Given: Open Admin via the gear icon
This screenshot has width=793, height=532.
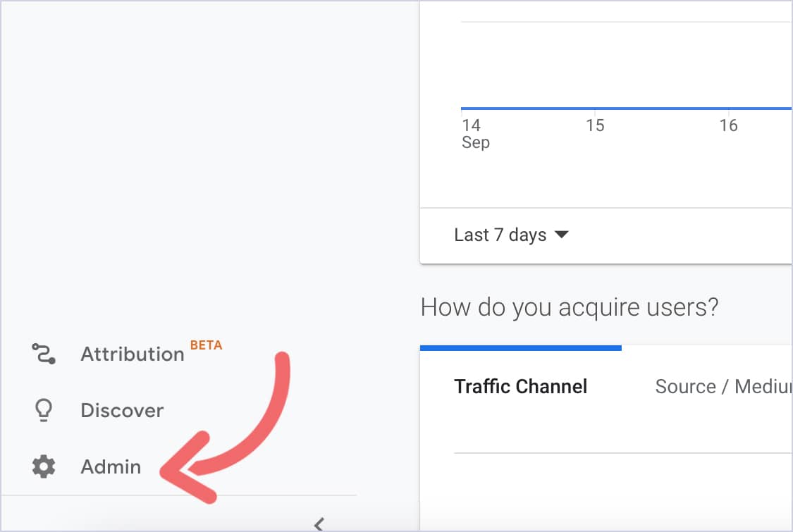Looking at the screenshot, I should [x=43, y=466].
